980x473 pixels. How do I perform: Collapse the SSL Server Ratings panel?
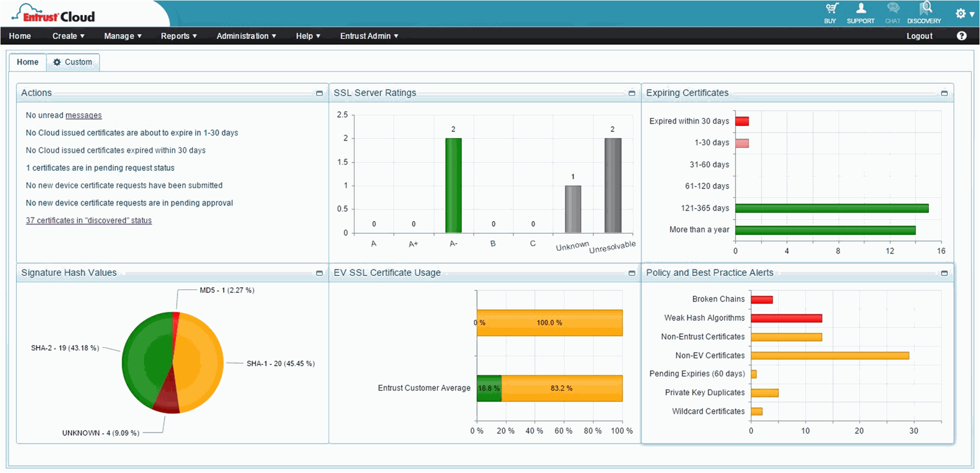[632, 93]
